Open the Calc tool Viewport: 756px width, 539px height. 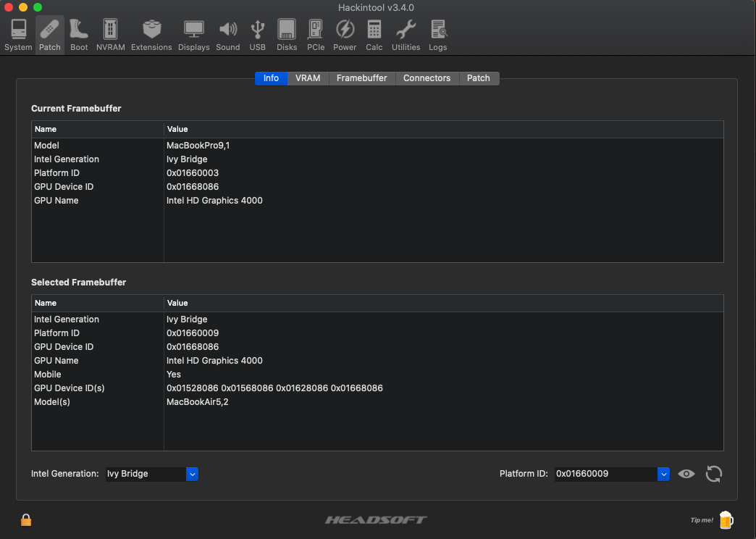[x=374, y=35]
